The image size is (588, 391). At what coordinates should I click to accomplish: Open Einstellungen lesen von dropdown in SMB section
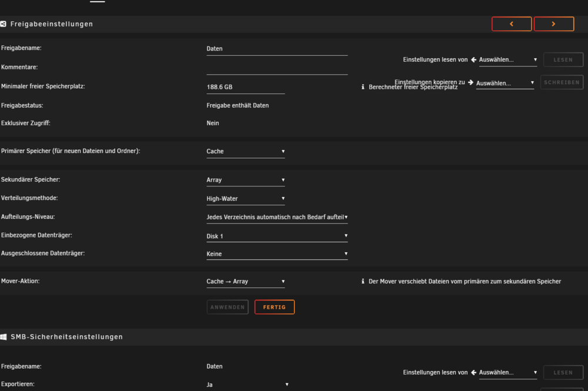[508, 373]
